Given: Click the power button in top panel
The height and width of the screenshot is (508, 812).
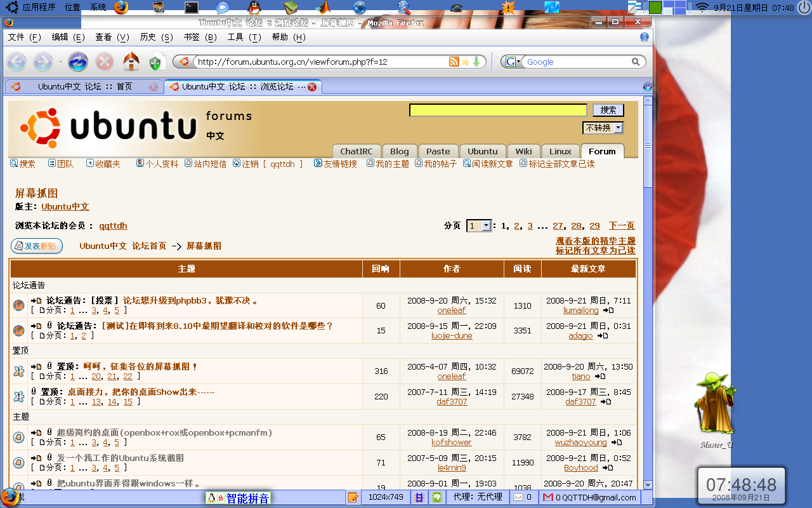Looking at the screenshot, I should tap(804, 8).
